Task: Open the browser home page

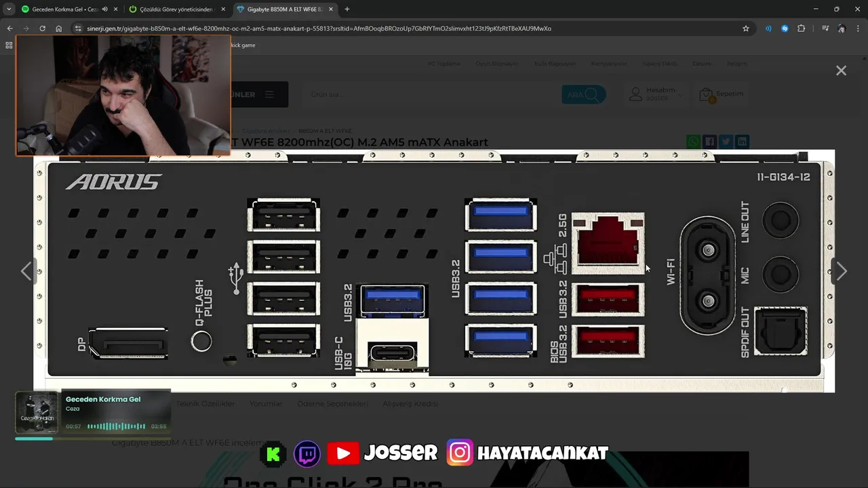Action: 59,28
